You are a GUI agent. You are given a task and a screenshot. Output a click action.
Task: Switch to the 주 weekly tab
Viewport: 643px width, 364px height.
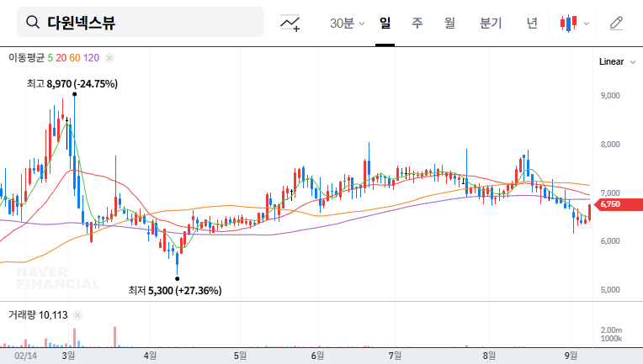(x=417, y=23)
